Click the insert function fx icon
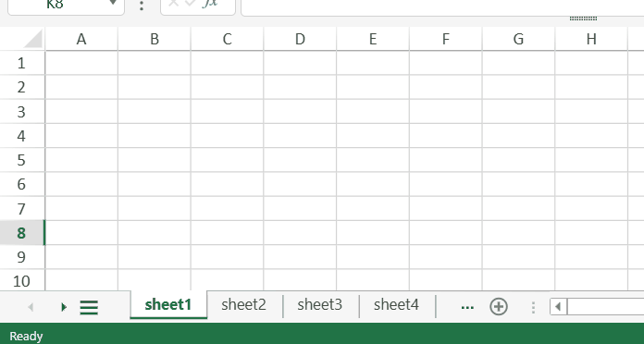 coord(210,4)
